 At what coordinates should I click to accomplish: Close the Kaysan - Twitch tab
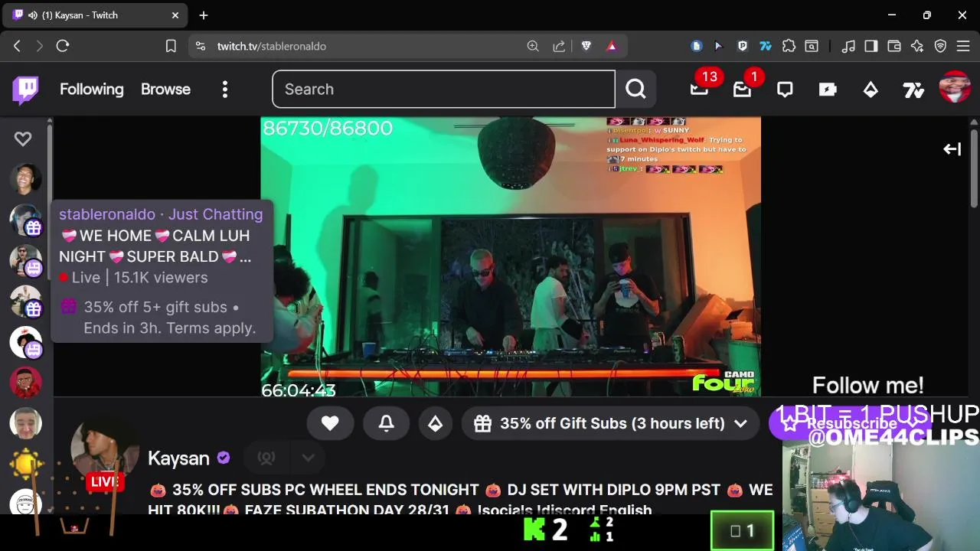[x=175, y=15]
